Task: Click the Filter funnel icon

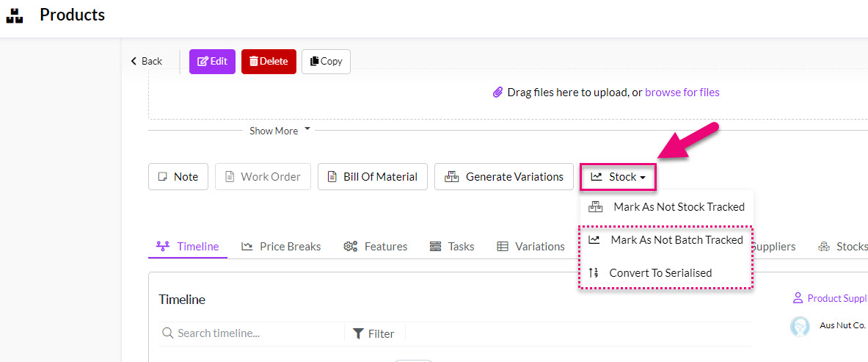Action: coord(359,333)
